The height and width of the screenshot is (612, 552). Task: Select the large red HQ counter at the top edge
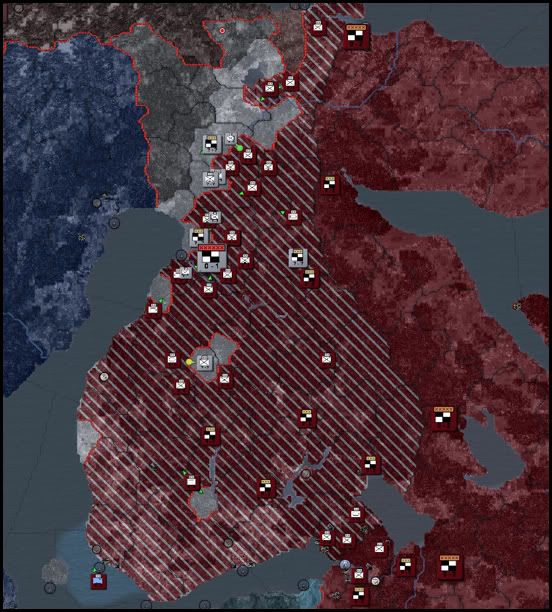[x=356, y=36]
